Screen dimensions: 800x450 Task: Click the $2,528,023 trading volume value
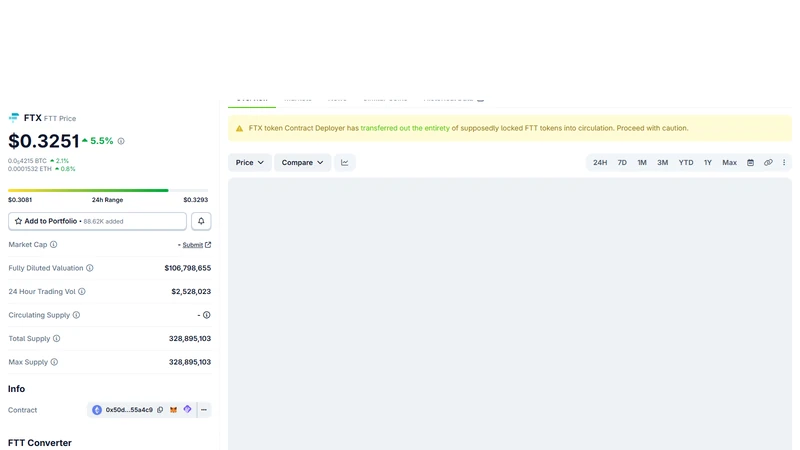[x=191, y=291]
